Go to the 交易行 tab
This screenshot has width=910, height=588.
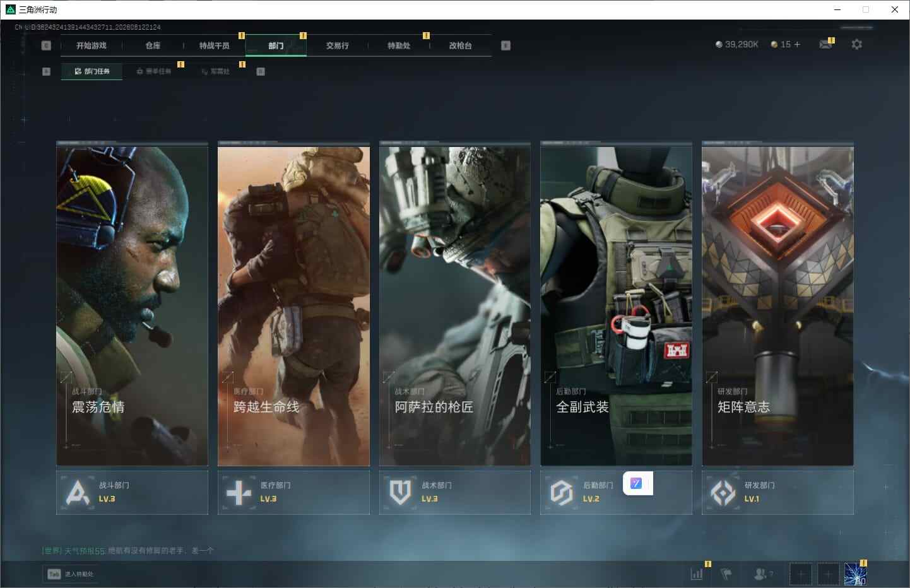pos(338,45)
